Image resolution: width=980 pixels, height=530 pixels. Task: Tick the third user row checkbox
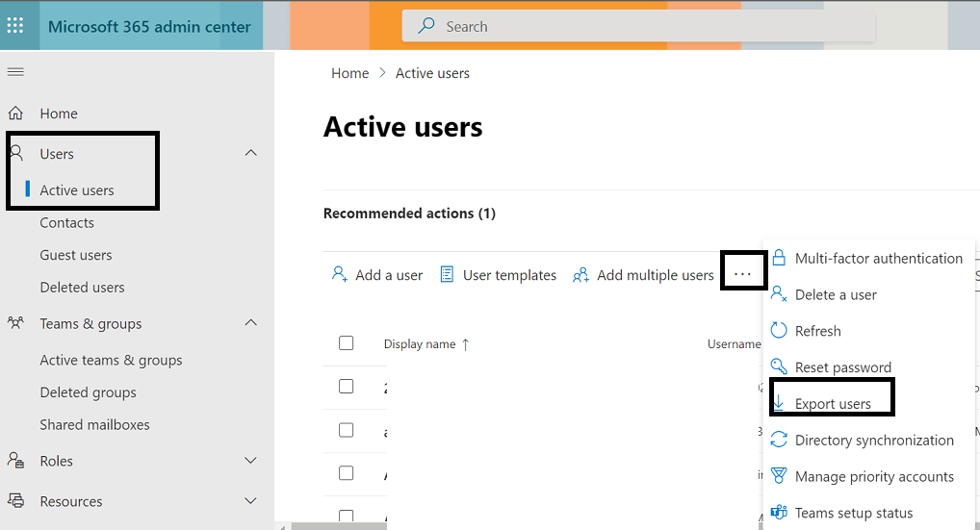pyautogui.click(x=347, y=473)
